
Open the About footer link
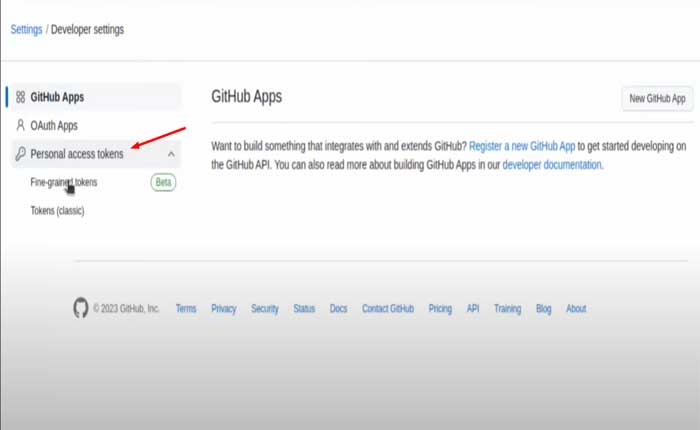point(576,309)
